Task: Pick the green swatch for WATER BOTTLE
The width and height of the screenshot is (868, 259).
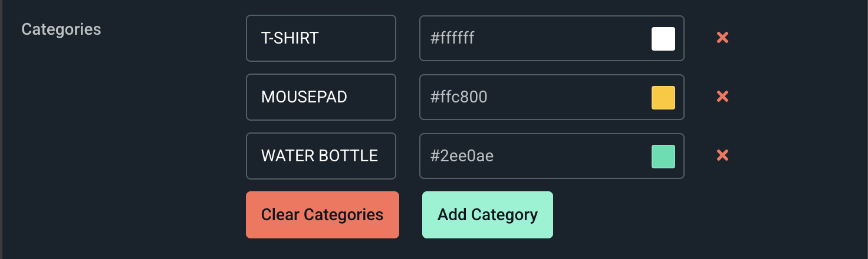Action: 663,157
